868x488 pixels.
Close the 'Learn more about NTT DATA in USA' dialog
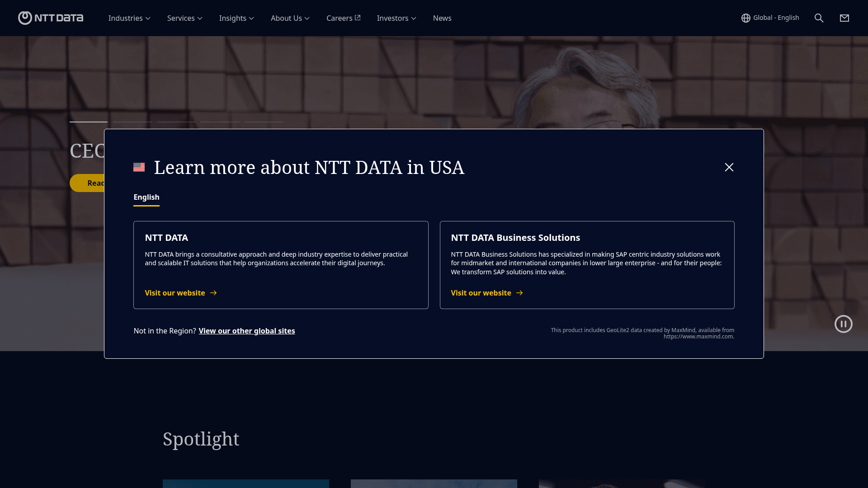coord(729,167)
